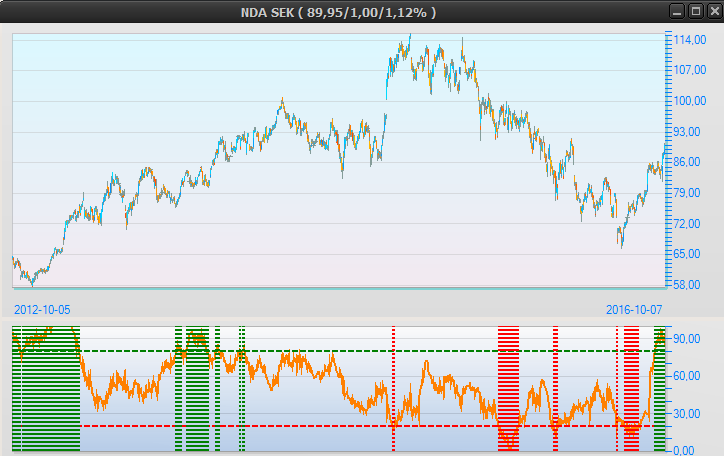
Task: Select the end date 2016-10-07 label
Action: [634, 310]
